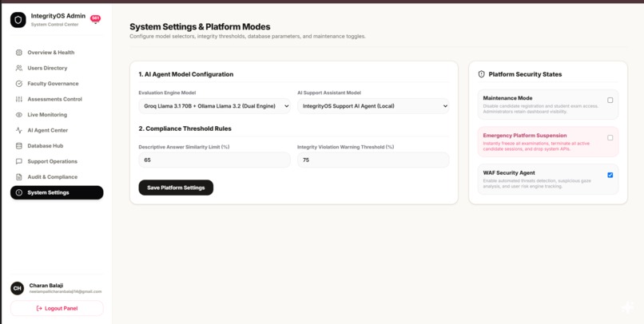Open Database Hub page
The image size is (644, 324).
pos(57,146)
